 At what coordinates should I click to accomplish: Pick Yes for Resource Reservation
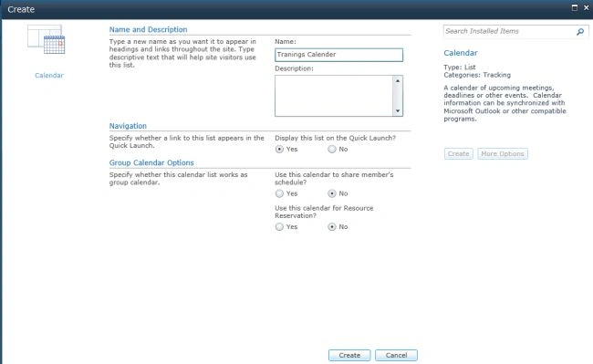tap(279, 227)
